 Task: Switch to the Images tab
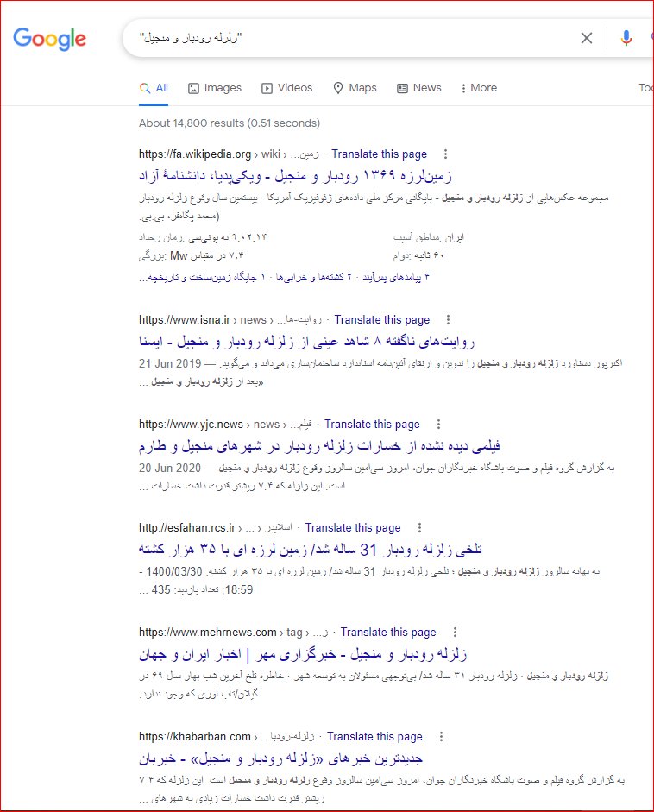(215, 88)
